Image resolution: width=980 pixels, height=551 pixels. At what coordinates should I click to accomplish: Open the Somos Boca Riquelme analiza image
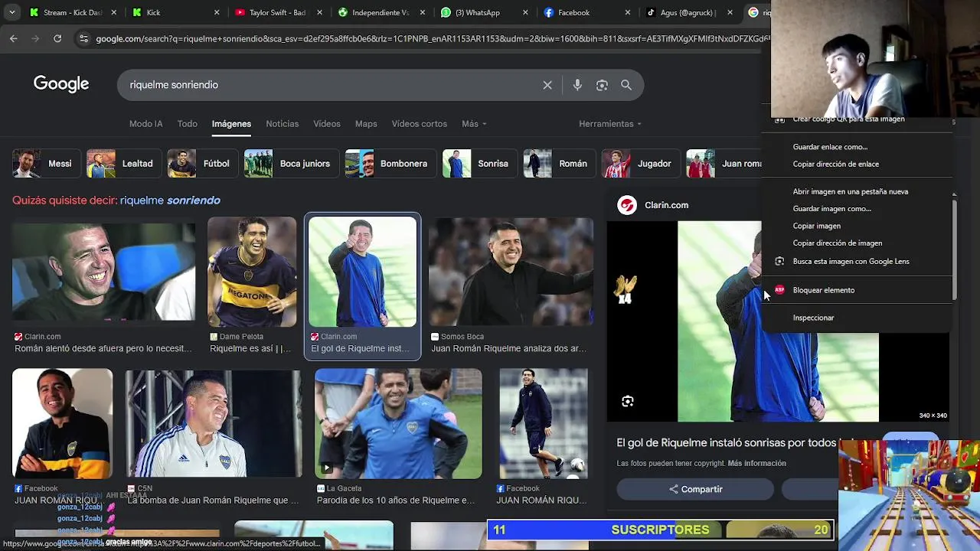pos(511,272)
